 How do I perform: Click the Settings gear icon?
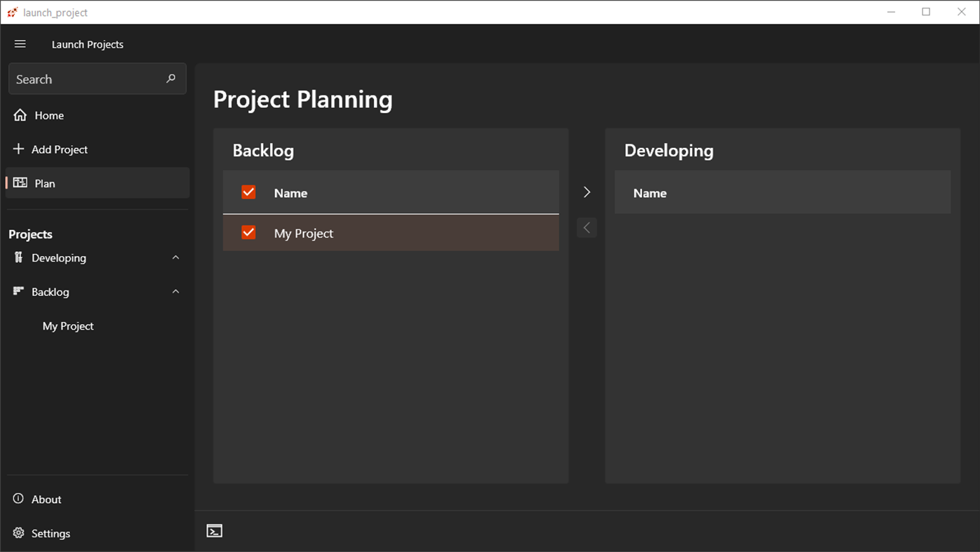(19, 533)
